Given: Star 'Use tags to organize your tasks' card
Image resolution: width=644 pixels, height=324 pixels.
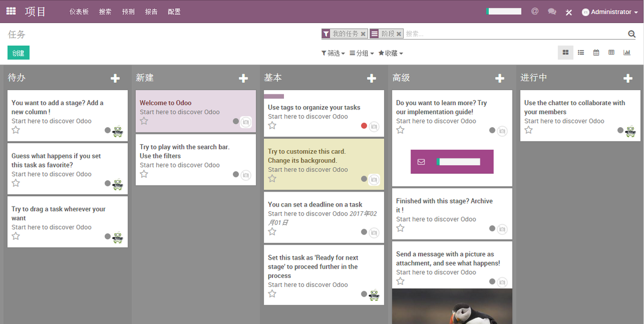Looking at the screenshot, I should click(272, 126).
